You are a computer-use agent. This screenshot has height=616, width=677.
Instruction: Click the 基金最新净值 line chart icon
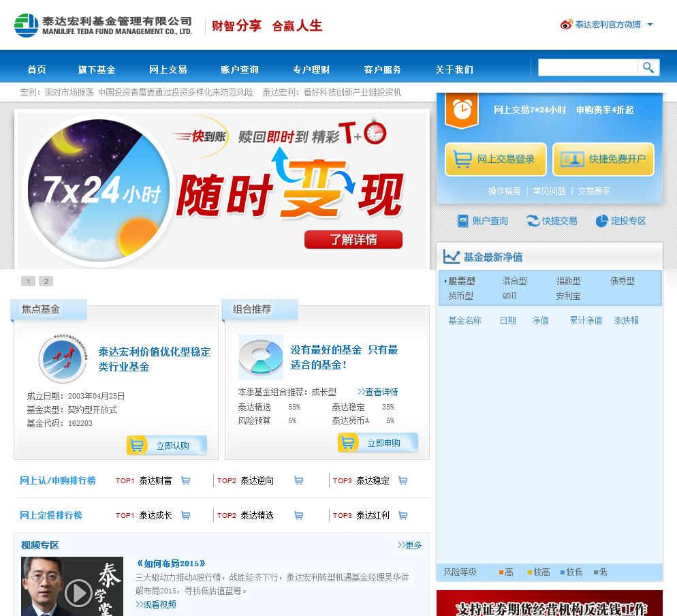click(x=452, y=257)
